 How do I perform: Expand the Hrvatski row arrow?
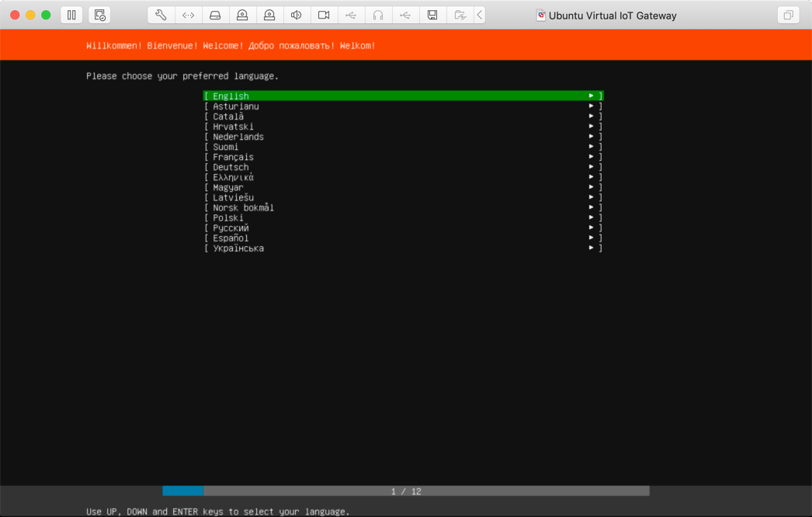pyautogui.click(x=591, y=127)
